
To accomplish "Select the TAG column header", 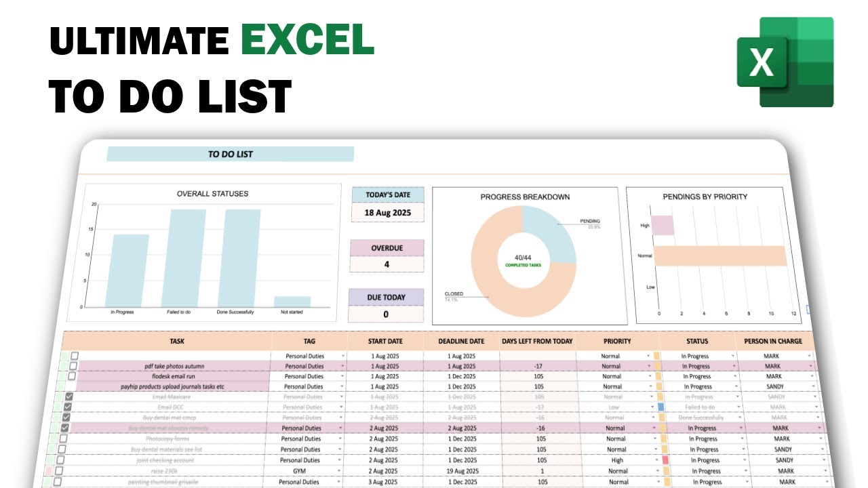I will click(x=309, y=341).
